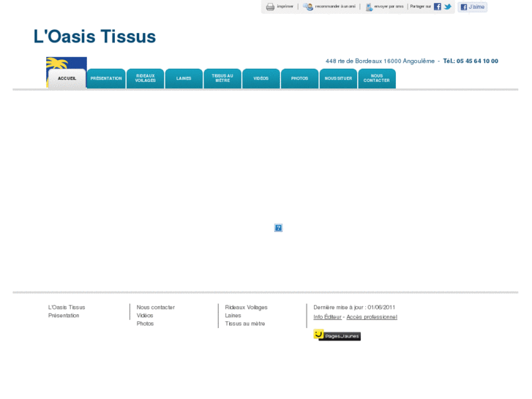Open the footer Nous contacter link
The height and width of the screenshot is (399, 532).
pyautogui.click(x=156, y=307)
